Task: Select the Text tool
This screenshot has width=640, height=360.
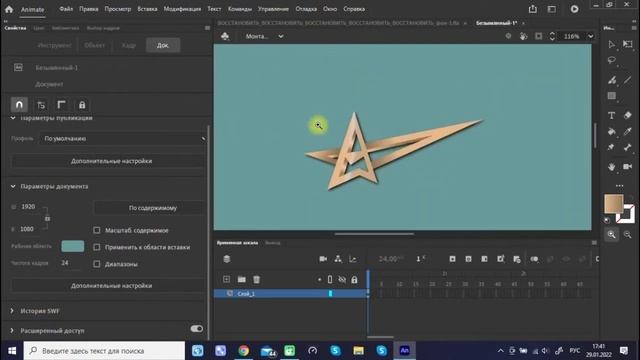Action: point(611,116)
